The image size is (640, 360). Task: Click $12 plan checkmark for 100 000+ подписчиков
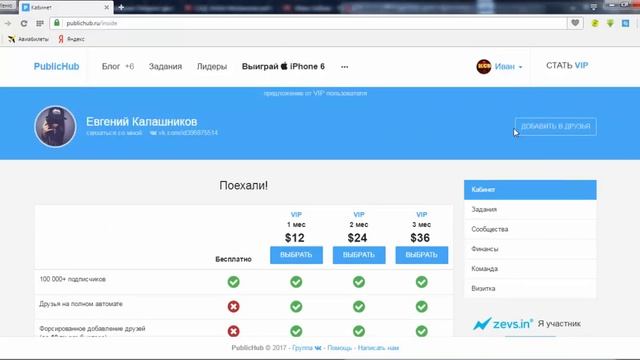coord(296,282)
